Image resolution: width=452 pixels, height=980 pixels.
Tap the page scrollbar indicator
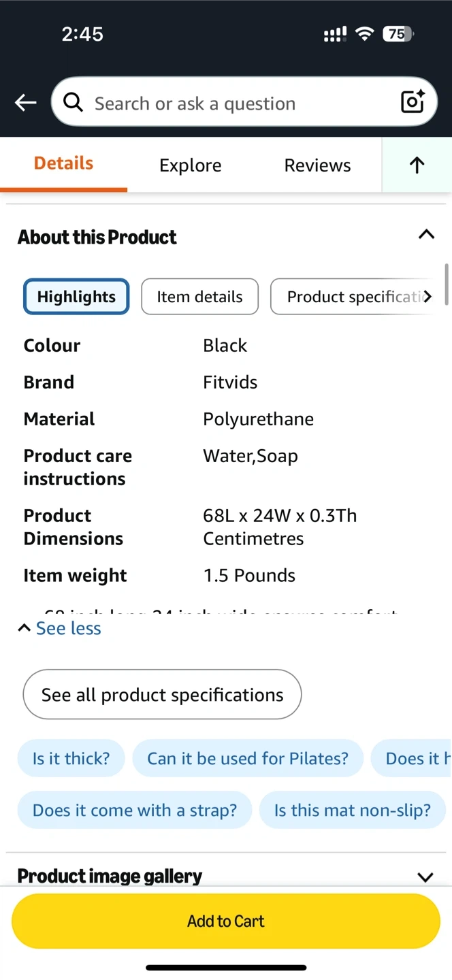(x=447, y=284)
